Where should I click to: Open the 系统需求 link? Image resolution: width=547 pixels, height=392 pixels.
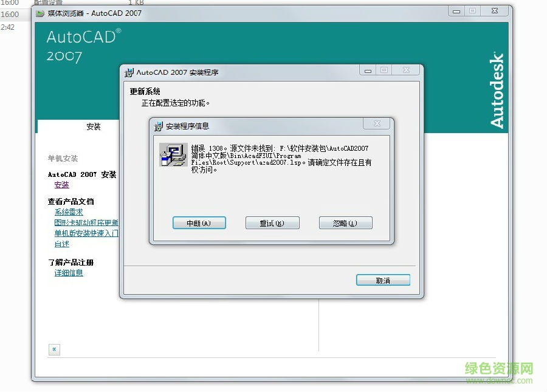(x=67, y=211)
